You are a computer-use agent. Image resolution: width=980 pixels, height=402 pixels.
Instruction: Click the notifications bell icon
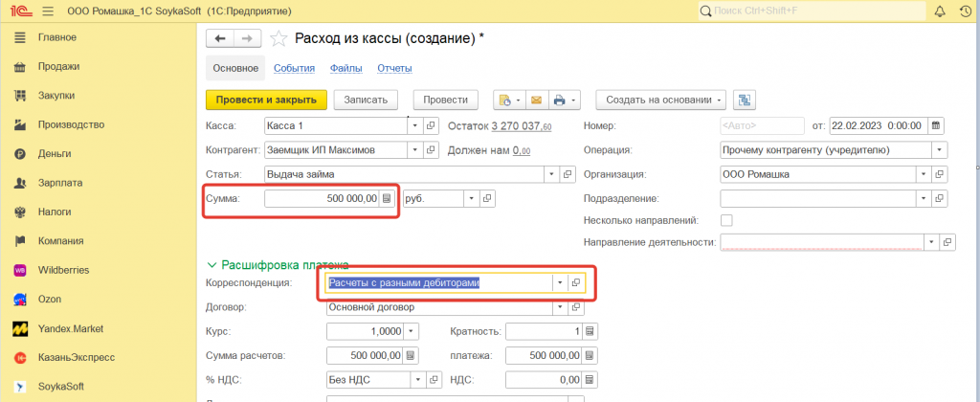point(939,11)
